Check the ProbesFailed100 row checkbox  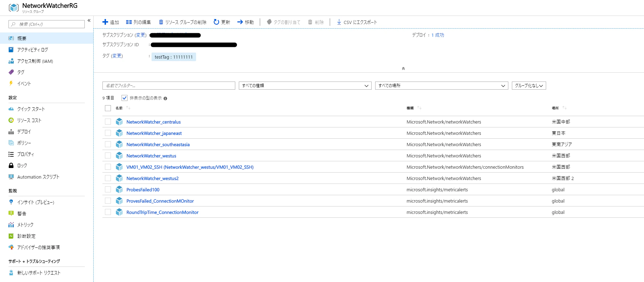pos(108,190)
